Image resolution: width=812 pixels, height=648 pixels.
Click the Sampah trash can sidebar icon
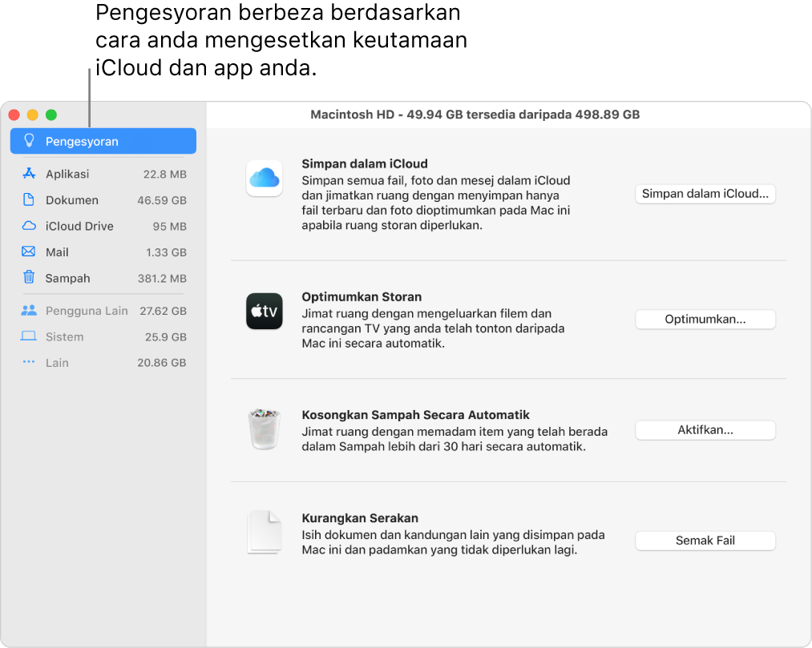(x=29, y=277)
